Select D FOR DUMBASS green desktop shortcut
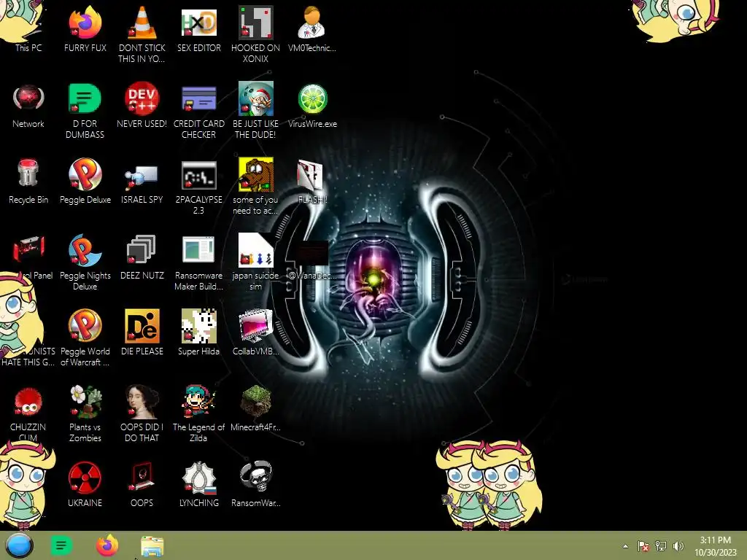 (85, 111)
